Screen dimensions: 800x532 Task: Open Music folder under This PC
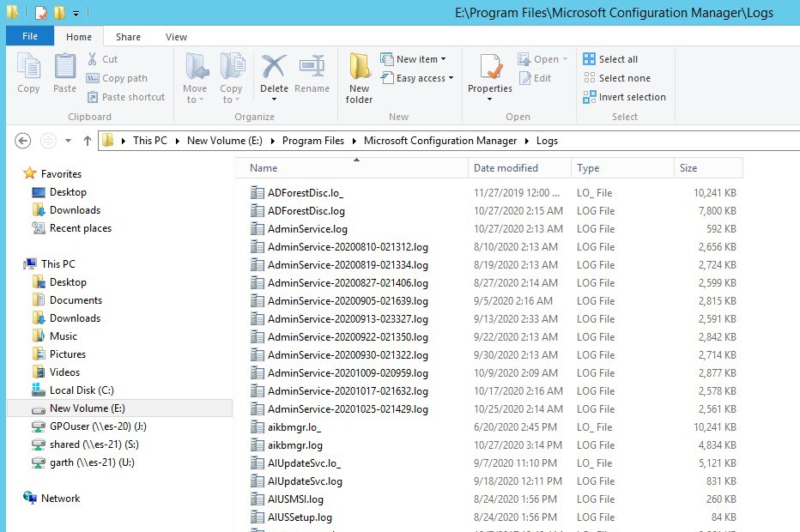tap(55, 336)
